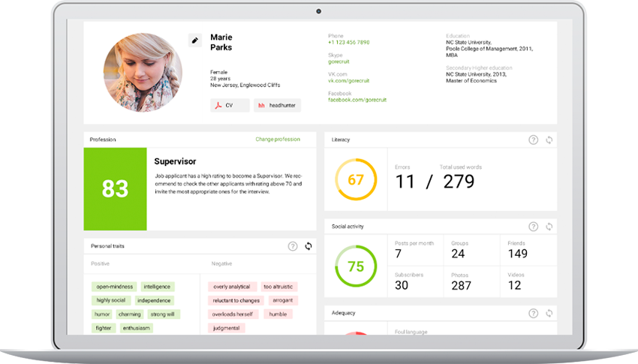Click the Photos value 287
Viewport: 638px width, 364px height.
[461, 285]
